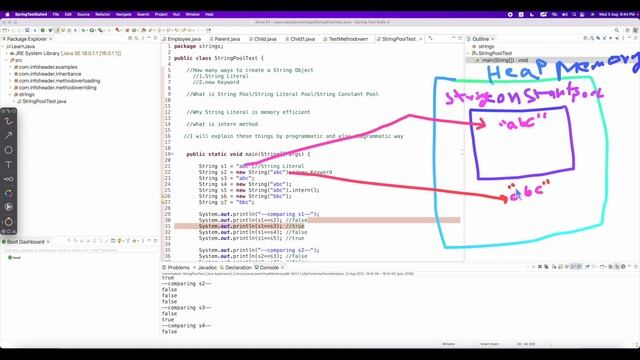This screenshot has height=360, width=640.
Task: Select the arrow tool in drawing palette
Action: [8, 136]
